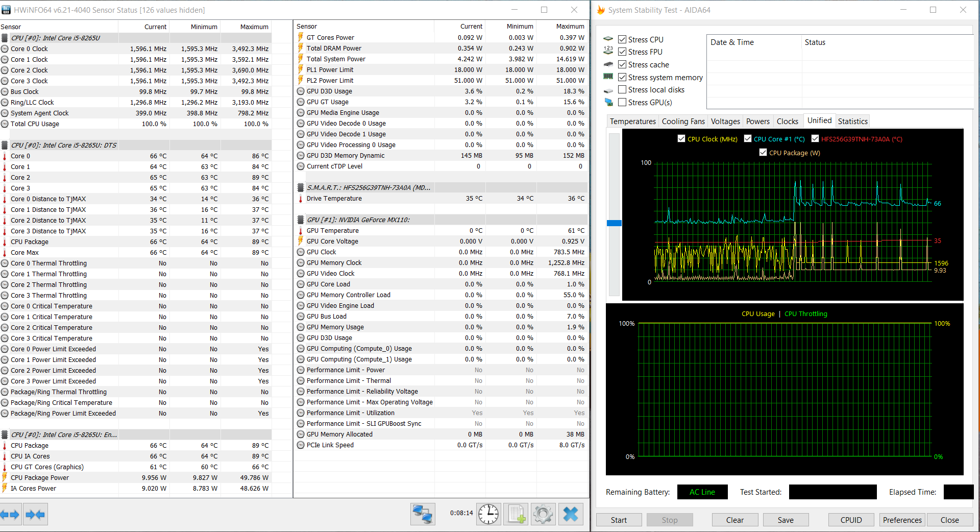Uncheck the Stress CPU checkbox

[622, 39]
